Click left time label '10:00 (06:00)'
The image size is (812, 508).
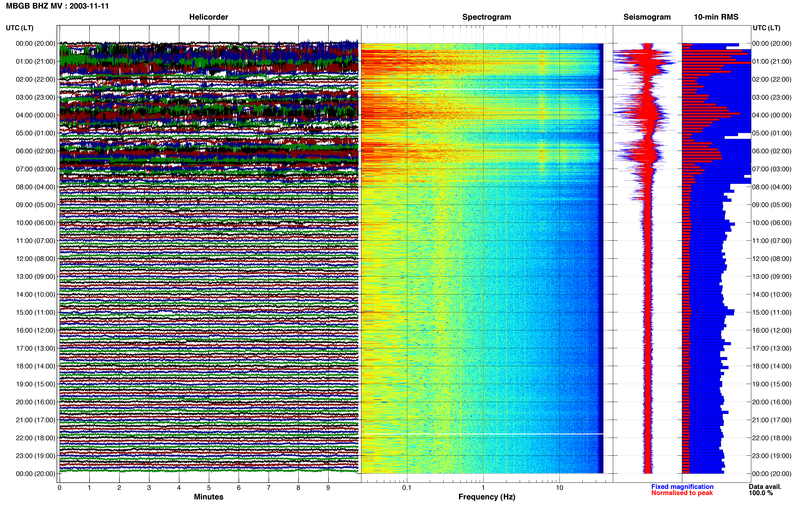(x=36, y=222)
